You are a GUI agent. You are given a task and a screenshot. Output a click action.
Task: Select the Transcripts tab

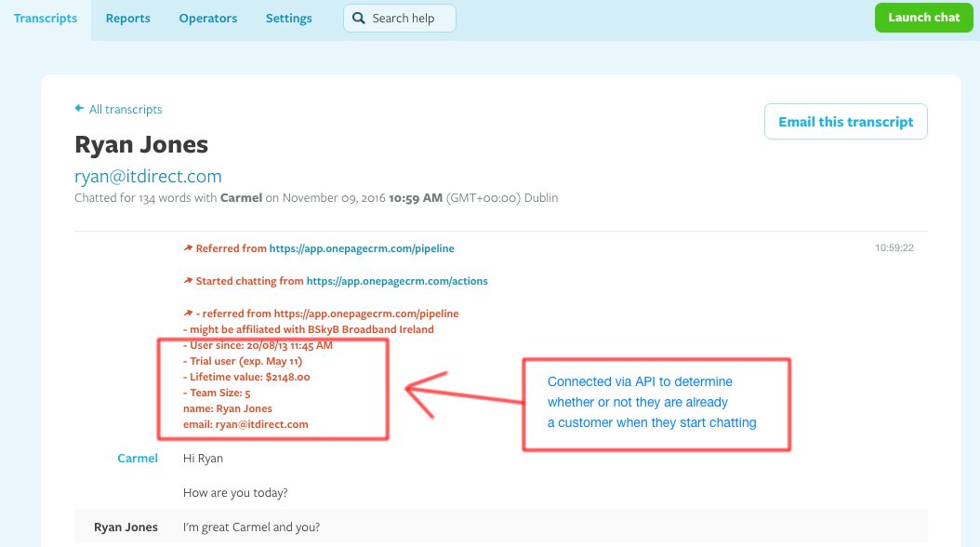[x=45, y=18]
